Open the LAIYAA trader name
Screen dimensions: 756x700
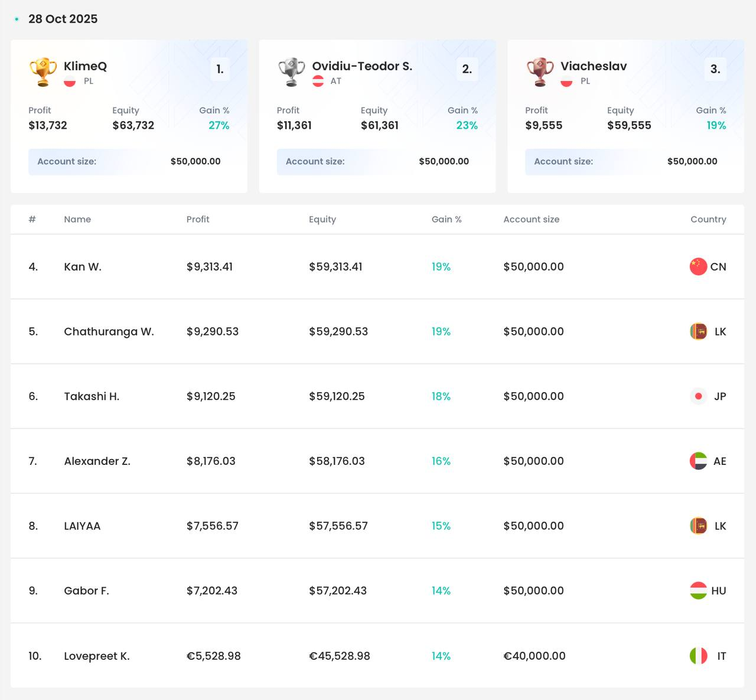pos(82,526)
